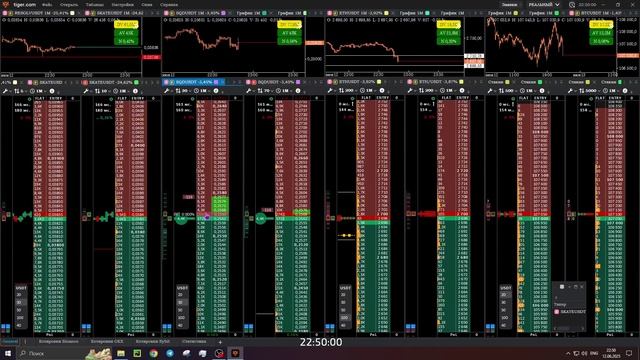Switch to Копировка Bybit workspace tab
The height and width of the screenshot is (360, 640).
pyautogui.click(x=152, y=342)
